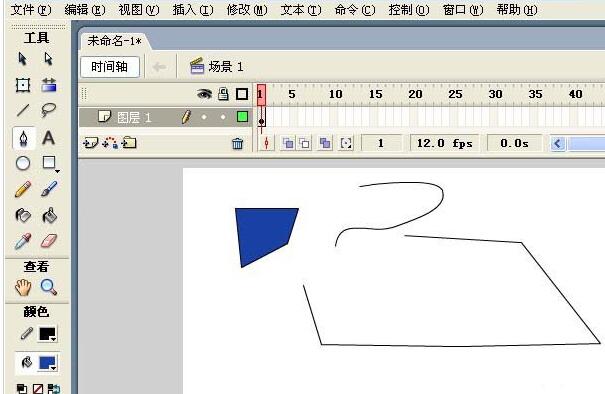Select the Subselection white arrow tool
Viewport: 605px width, 394px height.
(x=48, y=59)
